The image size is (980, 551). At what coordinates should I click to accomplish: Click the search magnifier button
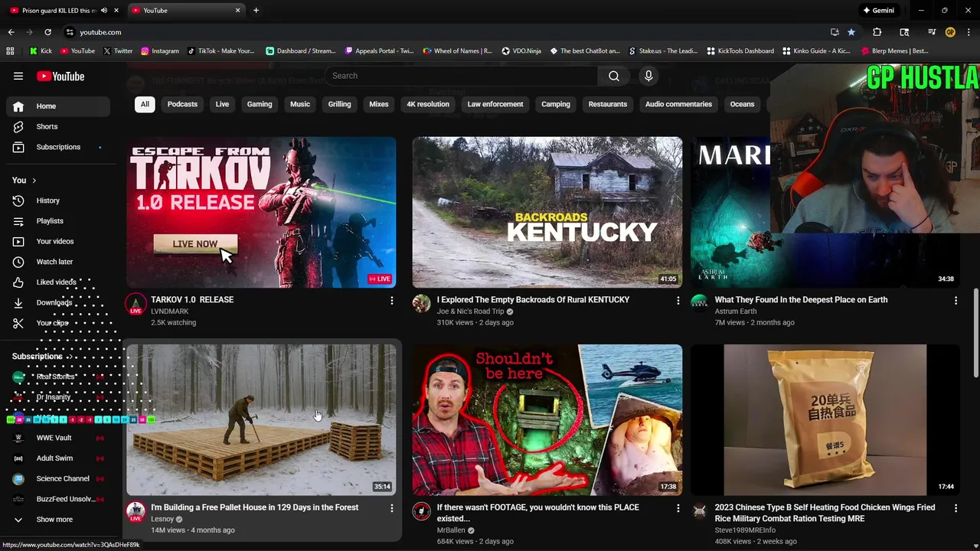click(614, 76)
